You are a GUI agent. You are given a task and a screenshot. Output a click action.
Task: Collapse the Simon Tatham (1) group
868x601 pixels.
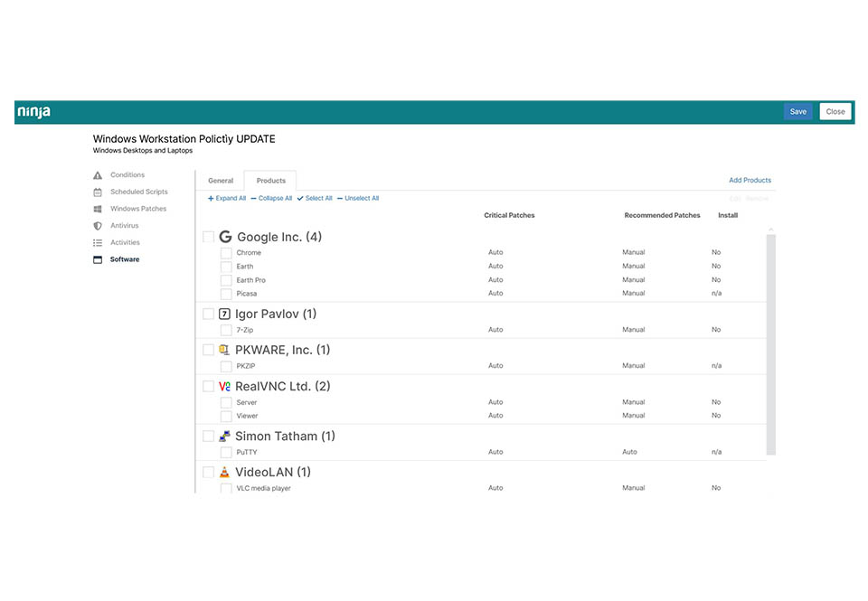point(285,437)
